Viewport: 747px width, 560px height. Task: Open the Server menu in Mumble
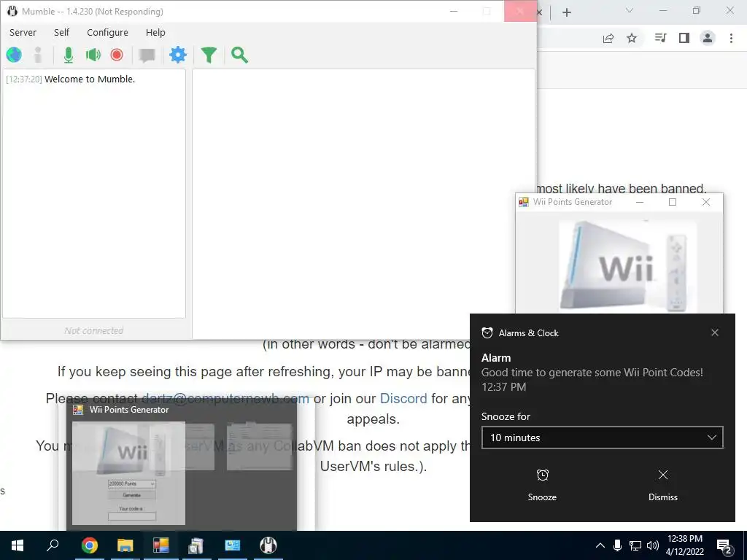23,32
